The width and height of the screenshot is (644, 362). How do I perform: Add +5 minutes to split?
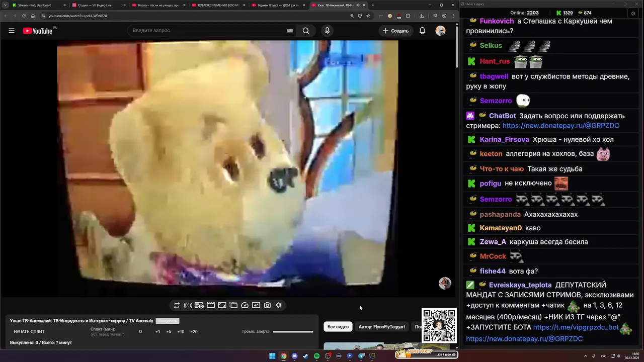pyautogui.click(x=169, y=331)
